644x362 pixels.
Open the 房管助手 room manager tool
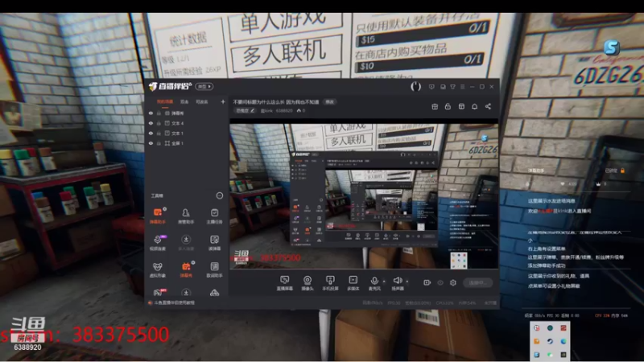pyautogui.click(x=186, y=216)
